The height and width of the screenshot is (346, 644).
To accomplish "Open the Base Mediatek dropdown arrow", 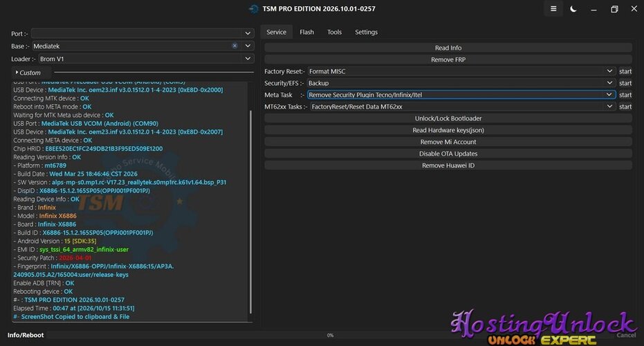I will 248,46.
